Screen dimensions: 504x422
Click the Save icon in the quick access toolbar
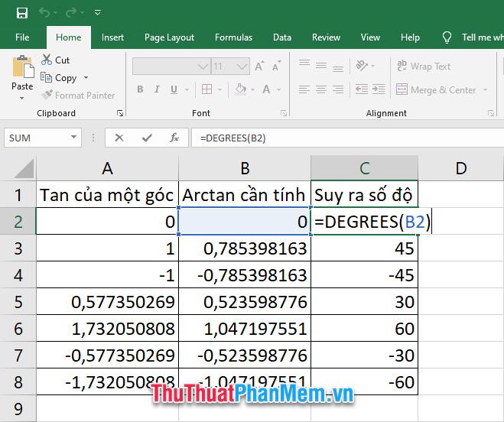(22, 13)
